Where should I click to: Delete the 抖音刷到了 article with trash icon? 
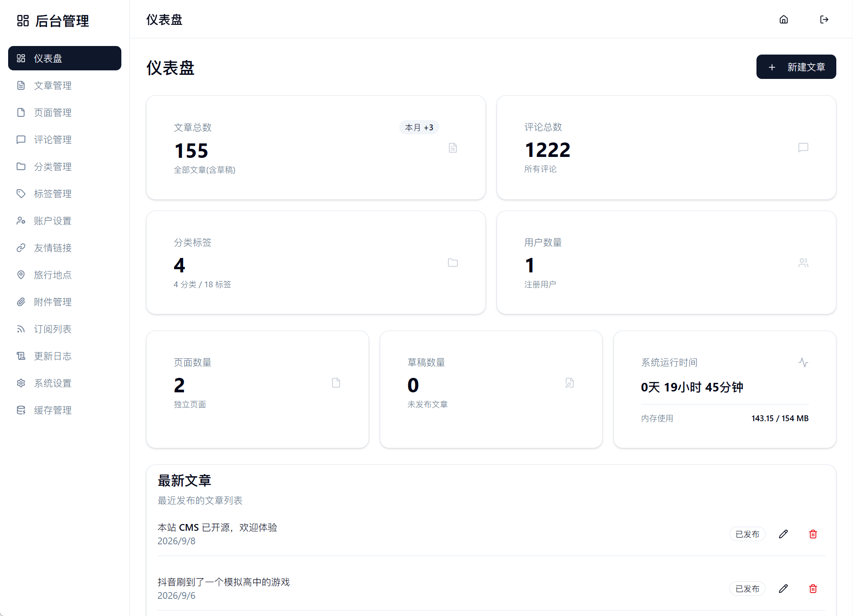point(813,588)
